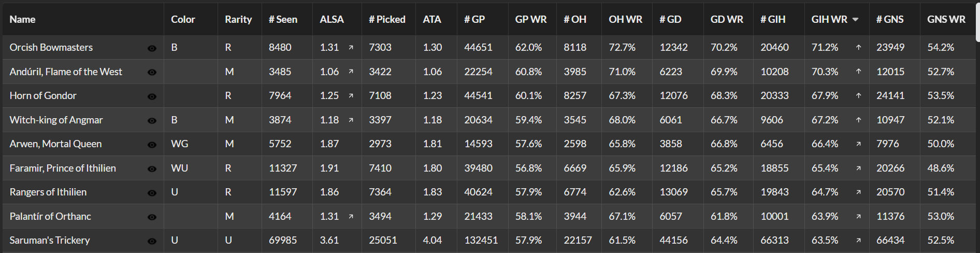Click eye icon next to Witch-king of Angmar
The width and height of the screenshot is (980, 253).
pos(152,121)
